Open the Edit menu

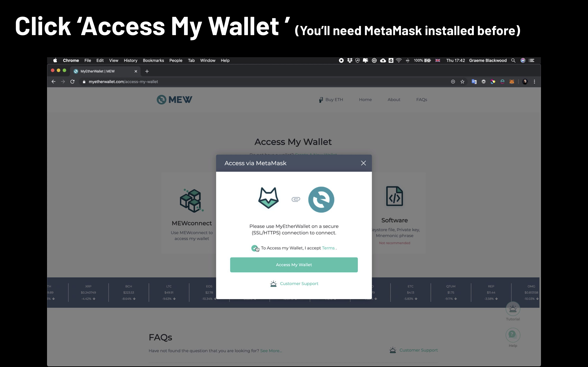coord(100,60)
